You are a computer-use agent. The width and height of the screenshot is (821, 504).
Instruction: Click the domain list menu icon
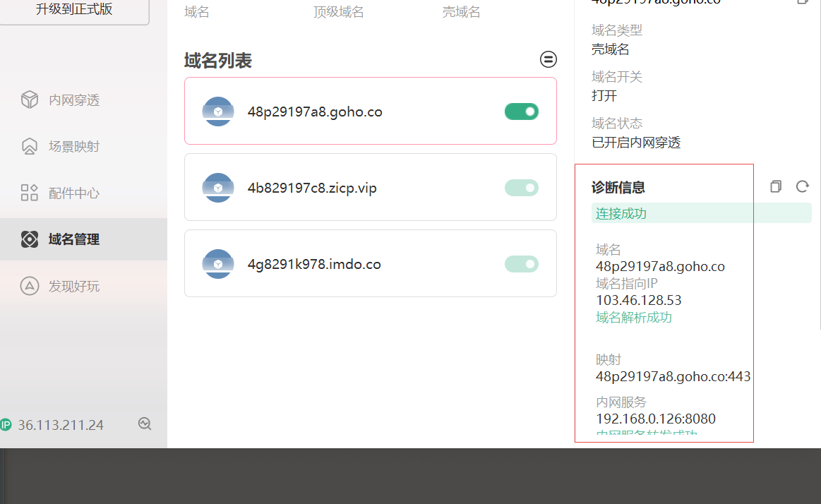click(549, 59)
